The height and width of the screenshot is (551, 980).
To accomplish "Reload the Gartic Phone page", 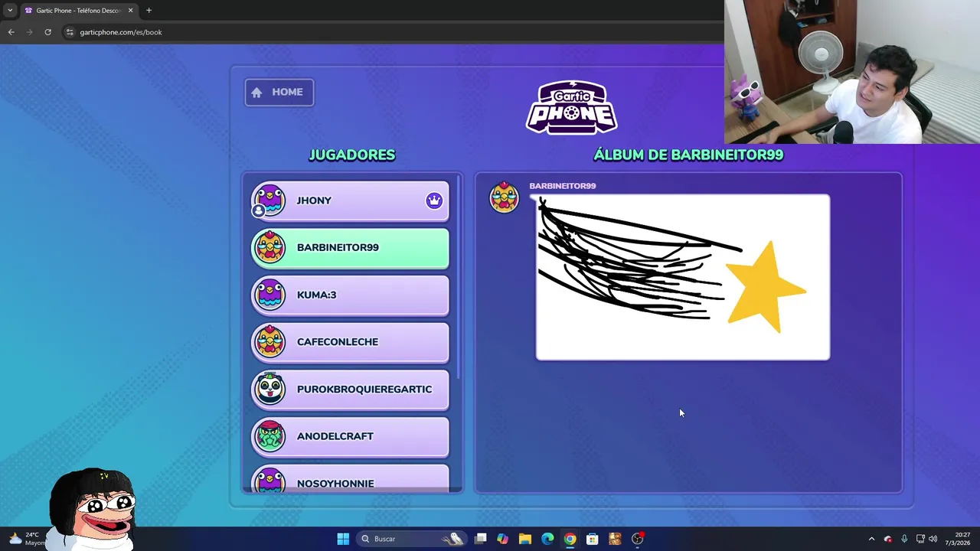I will pyautogui.click(x=47, y=32).
